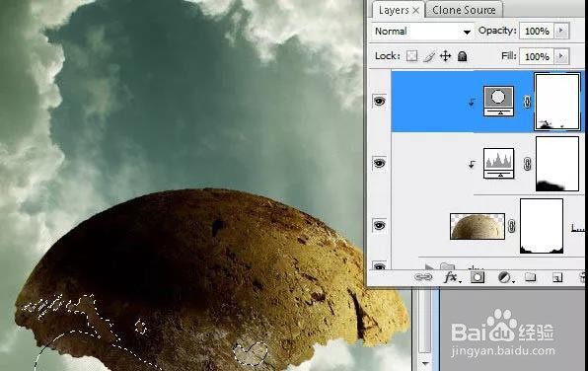Click the canvas scrollbar down arrow
This screenshot has height=371, width=588.
click(425, 363)
